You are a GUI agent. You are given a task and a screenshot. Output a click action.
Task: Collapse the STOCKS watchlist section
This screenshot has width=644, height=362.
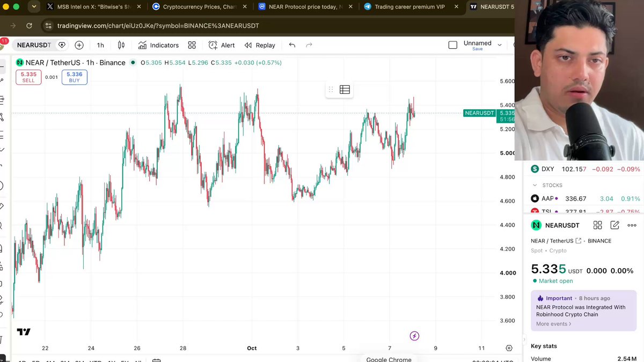[x=535, y=185]
